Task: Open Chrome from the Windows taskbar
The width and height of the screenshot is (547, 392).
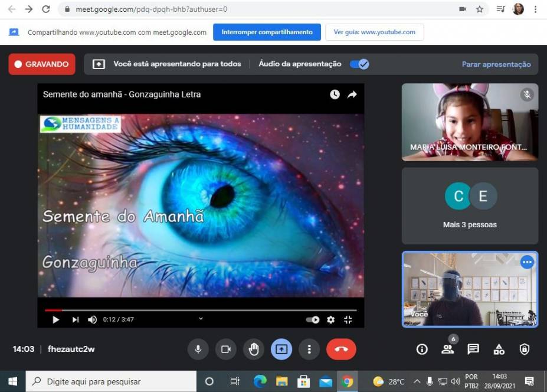Action: 348,381
